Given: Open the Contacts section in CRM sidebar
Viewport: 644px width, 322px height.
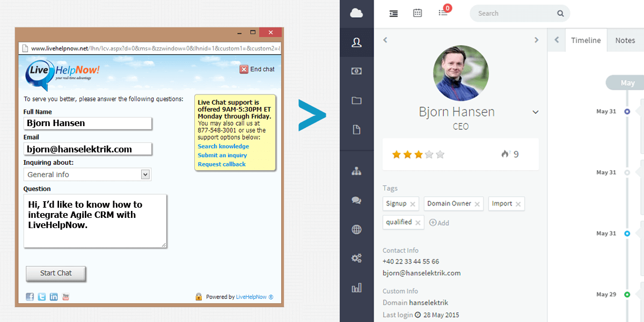Looking at the screenshot, I should tap(356, 42).
